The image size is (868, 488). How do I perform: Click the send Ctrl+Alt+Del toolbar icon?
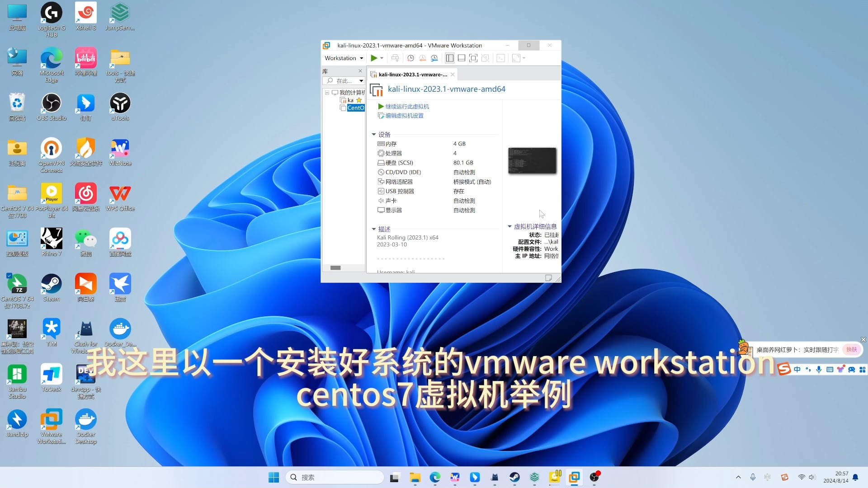coord(395,58)
